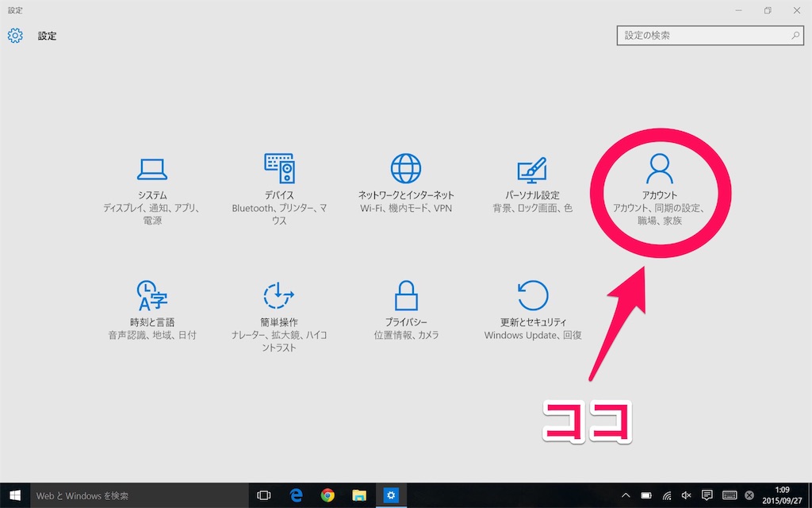812x508 pixels.
Task: Click the Web と Windows を検索 taskbar box
Action: 140,495
